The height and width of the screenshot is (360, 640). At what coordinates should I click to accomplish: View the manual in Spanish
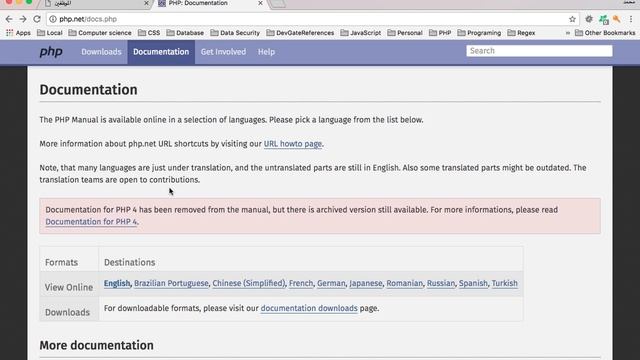tap(473, 283)
